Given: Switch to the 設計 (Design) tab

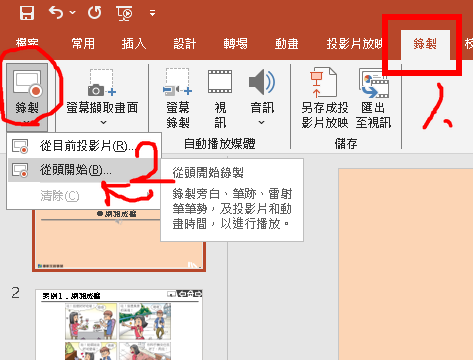Looking at the screenshot, I should tap(185, 43).
